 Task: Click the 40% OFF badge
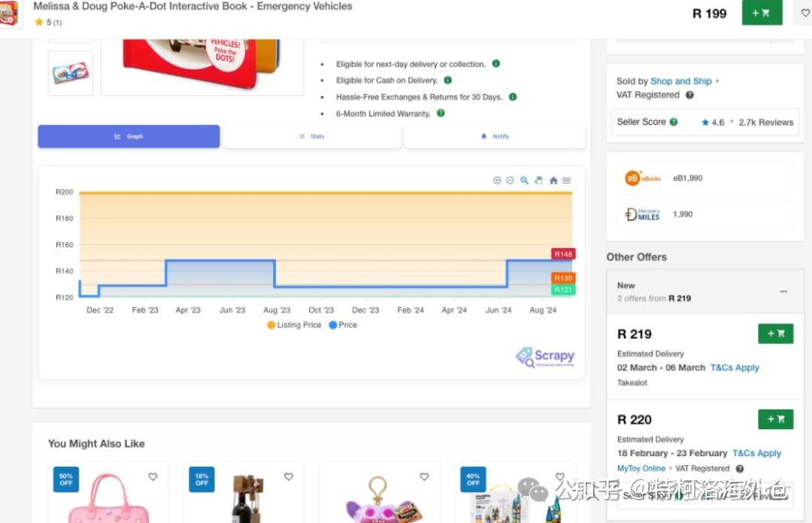(x=473, y=479)
